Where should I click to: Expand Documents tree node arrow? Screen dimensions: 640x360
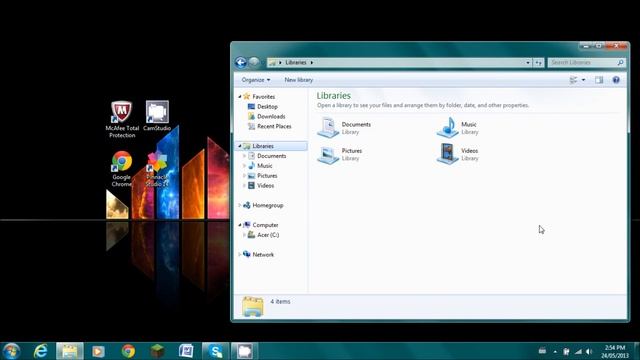click(x=244, y=156)
